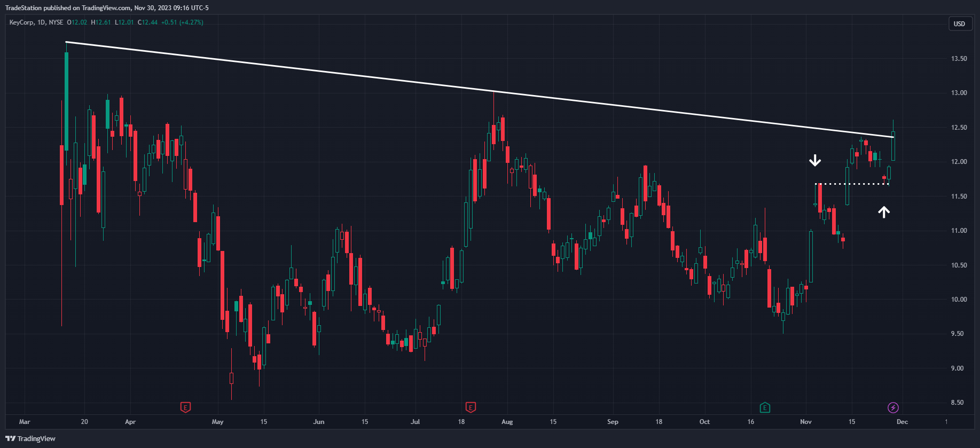The width and height of the screenshot is (980, 448).
Task: Click the Sep label on time axis
Action: point(613,422)
